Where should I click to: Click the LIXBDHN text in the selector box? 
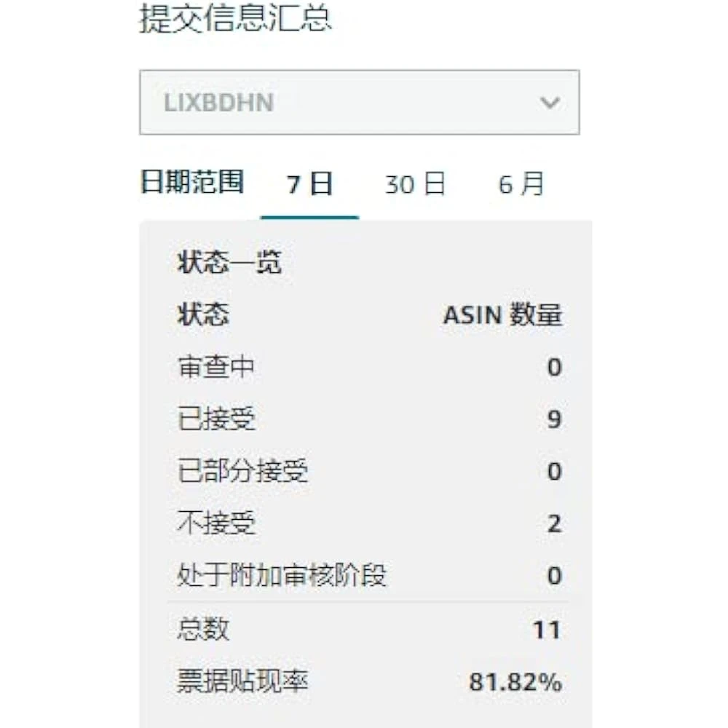tap(218, 103)
